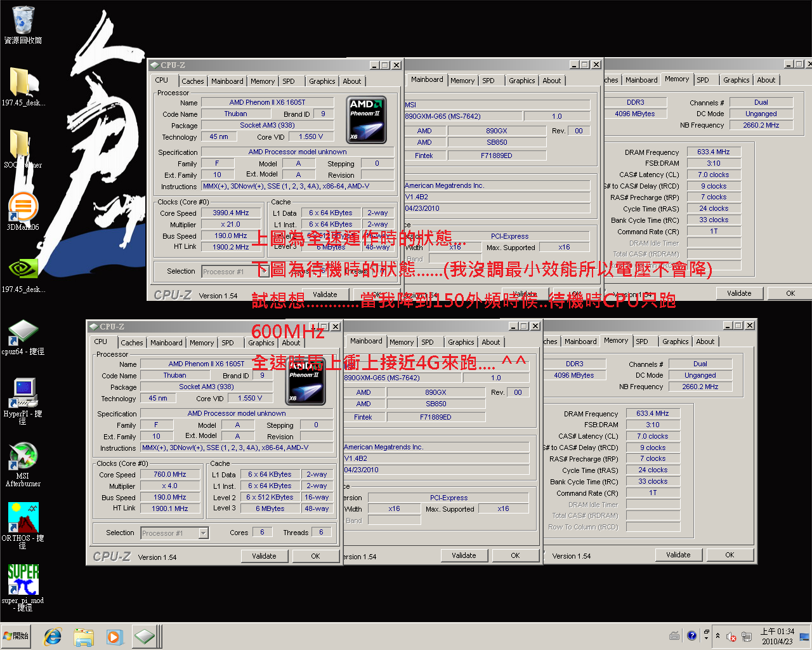Open Memory tab in upper CPU-Z CPU window

(263, 81)
